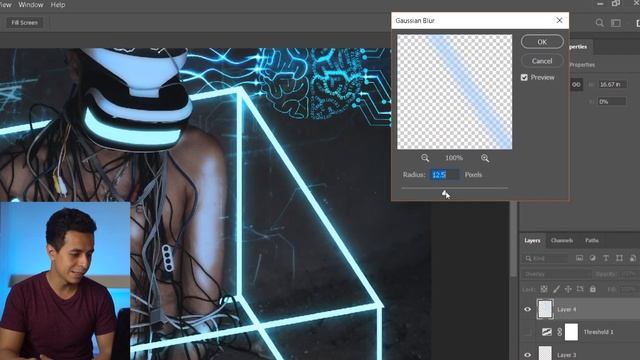Viewport: 640px width, 360px height.
Task: Lock position move icon
Action: (x=568, y=289)
